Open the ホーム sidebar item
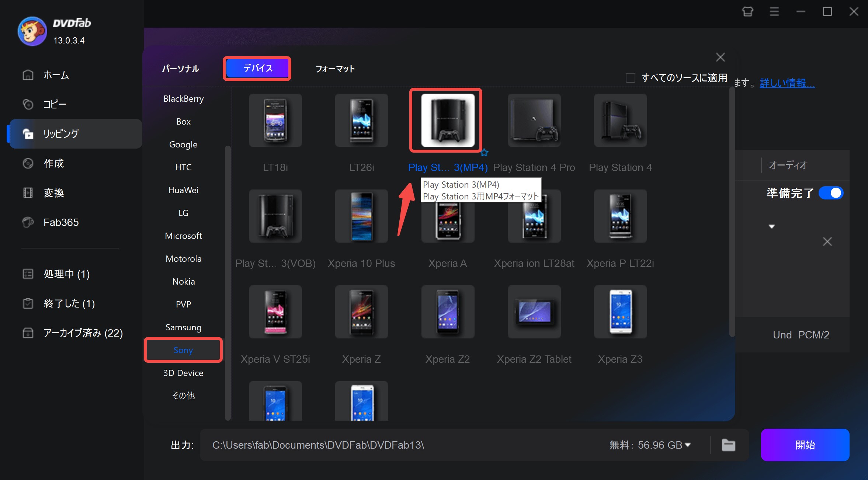 tap(56, 75)
